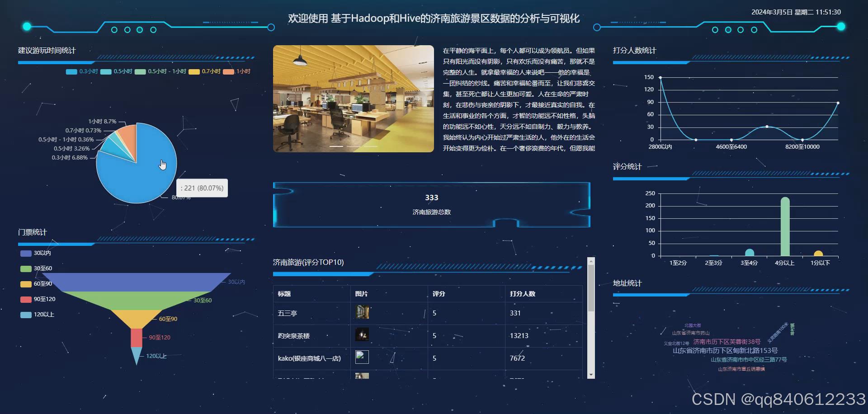Select the third carousel indicator dash

371,146
